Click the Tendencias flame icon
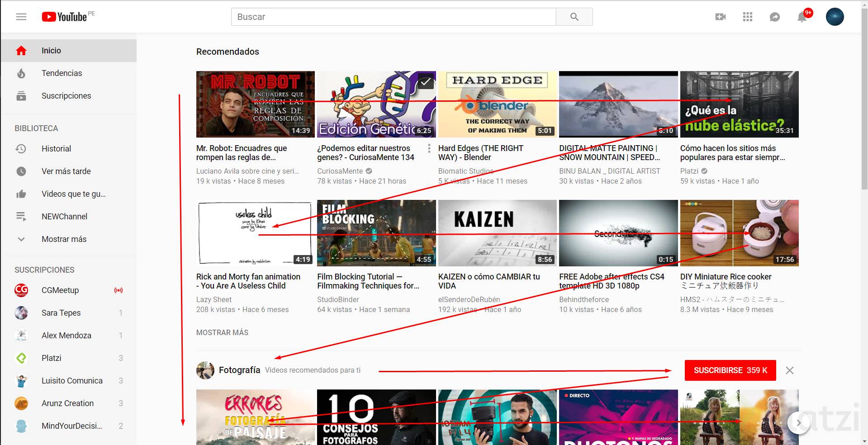This screenshot has height=445, width=868. click(x=21, y=73)
